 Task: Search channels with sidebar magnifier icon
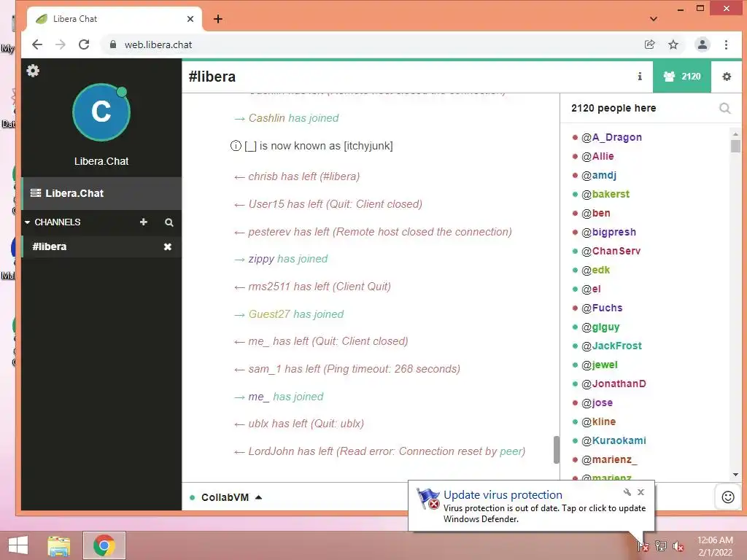(x=169, y=222)
